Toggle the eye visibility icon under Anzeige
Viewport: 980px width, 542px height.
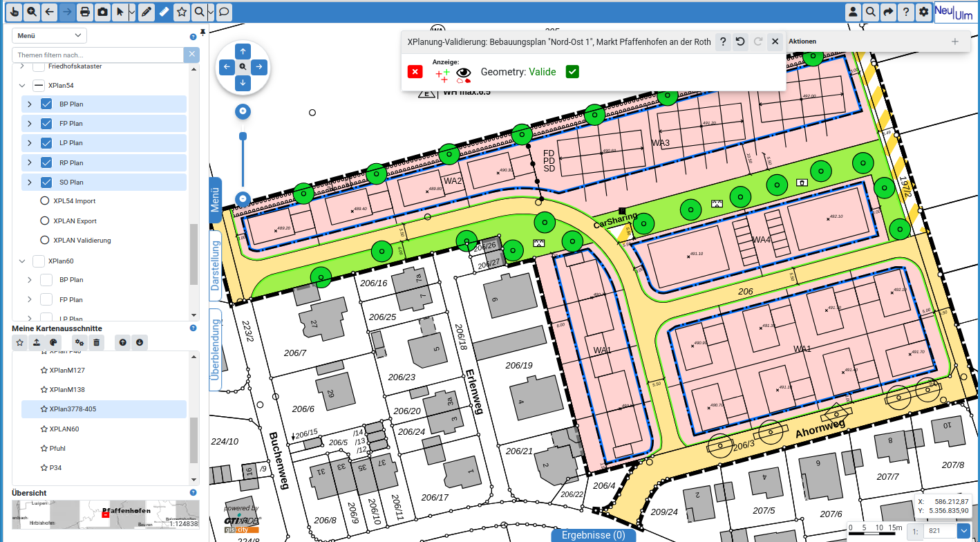coord(463,73)
